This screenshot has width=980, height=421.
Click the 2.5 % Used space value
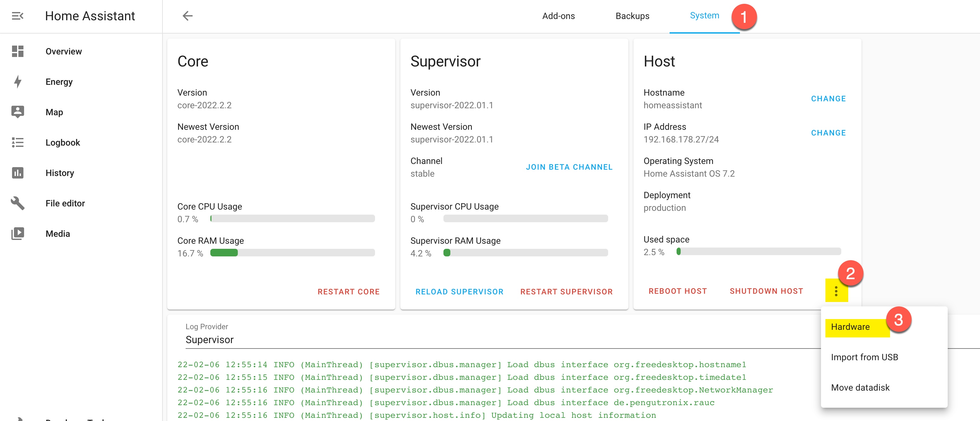click(x=654, y=252)
